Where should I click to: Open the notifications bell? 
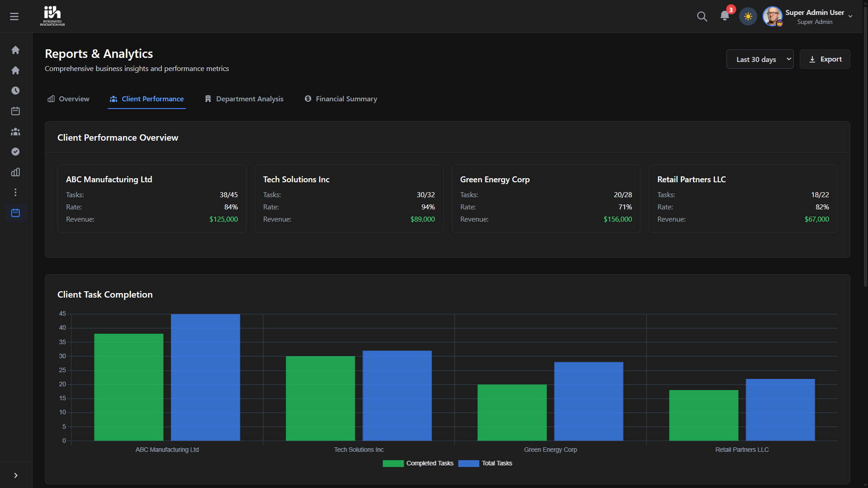point(725,16)
